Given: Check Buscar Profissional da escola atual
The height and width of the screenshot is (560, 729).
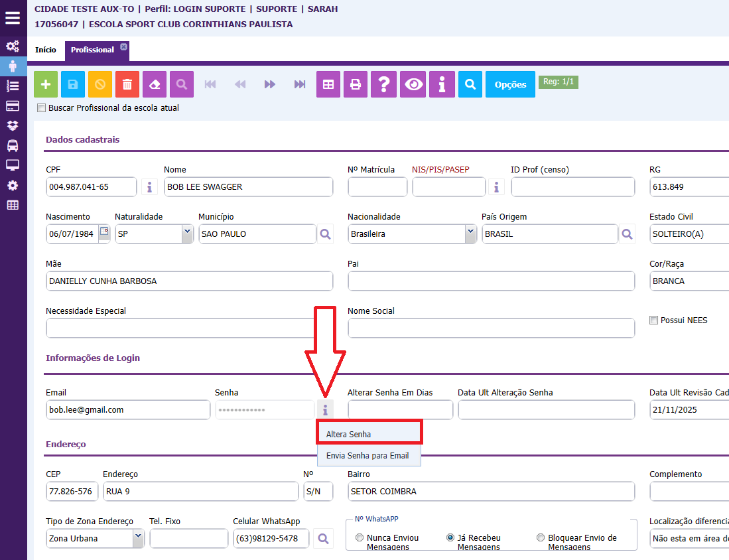Looking at the screenshot, I should tap(41, 108).
